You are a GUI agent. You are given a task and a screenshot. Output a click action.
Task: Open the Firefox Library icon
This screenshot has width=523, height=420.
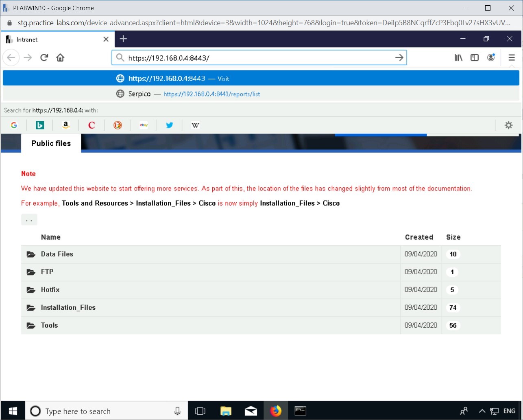(458, 57)
